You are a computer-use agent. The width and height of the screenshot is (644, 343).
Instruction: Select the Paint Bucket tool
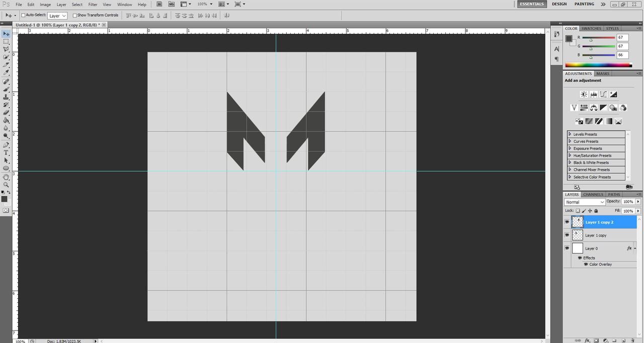(6, 120)
